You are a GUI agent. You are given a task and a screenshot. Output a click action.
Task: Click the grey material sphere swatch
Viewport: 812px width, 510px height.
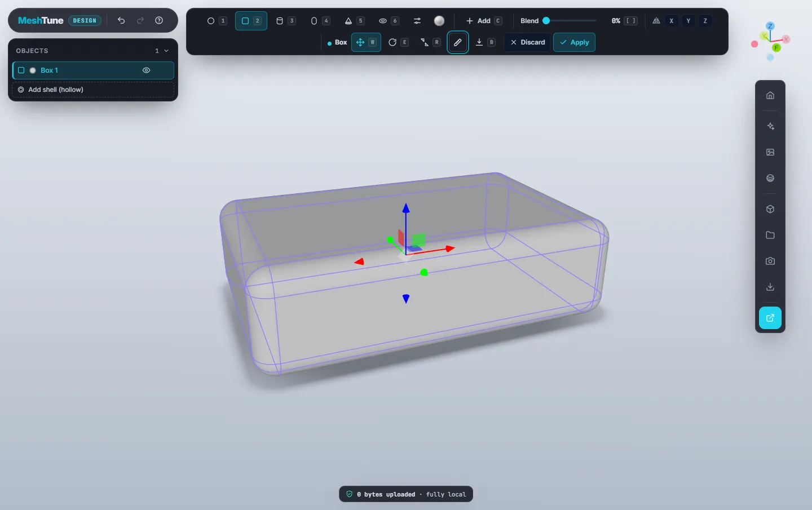pyautogui.click(x=439, y=21)
